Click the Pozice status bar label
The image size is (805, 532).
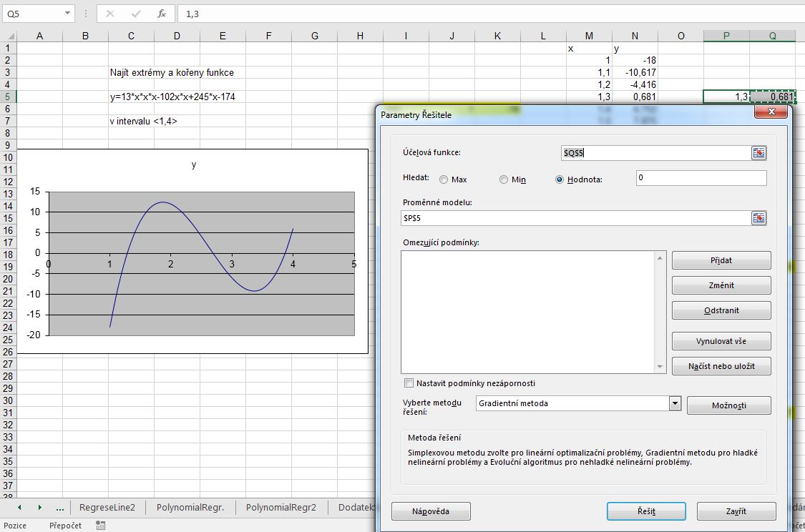(x=15, y=526)
